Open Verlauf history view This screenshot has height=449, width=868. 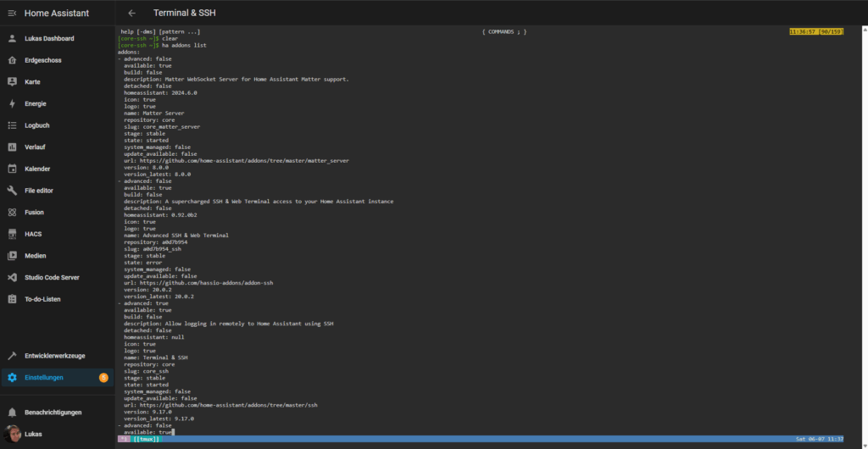(x=35, y=147)
